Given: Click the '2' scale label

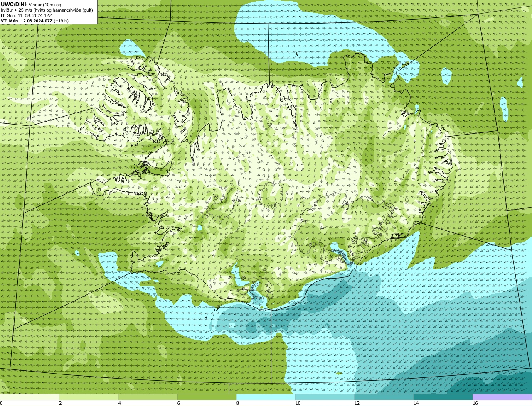Looking at the screenshot, I should pyautogui.click(x=60, y=403).
